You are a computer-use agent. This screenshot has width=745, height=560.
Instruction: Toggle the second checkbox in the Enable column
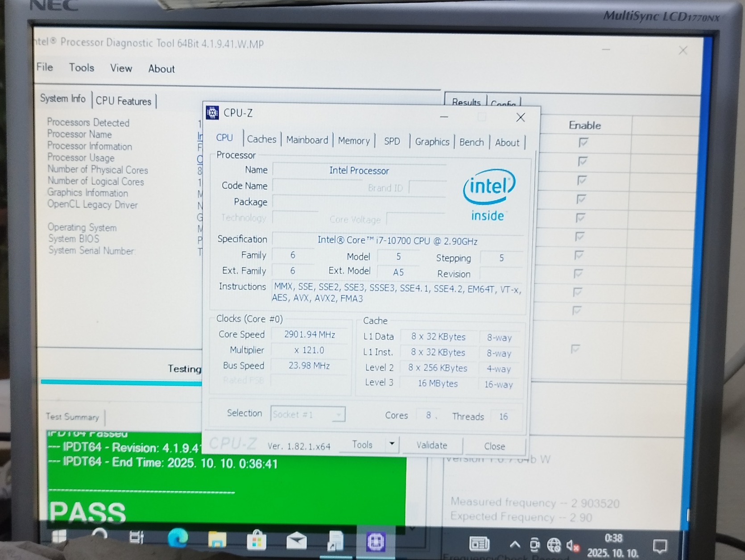(582, 162)
